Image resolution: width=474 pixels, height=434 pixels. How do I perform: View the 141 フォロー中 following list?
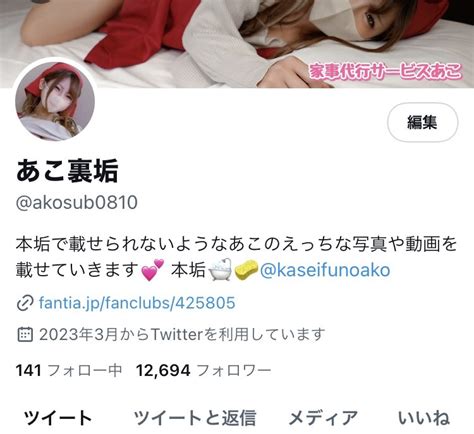tap(69, 370)
